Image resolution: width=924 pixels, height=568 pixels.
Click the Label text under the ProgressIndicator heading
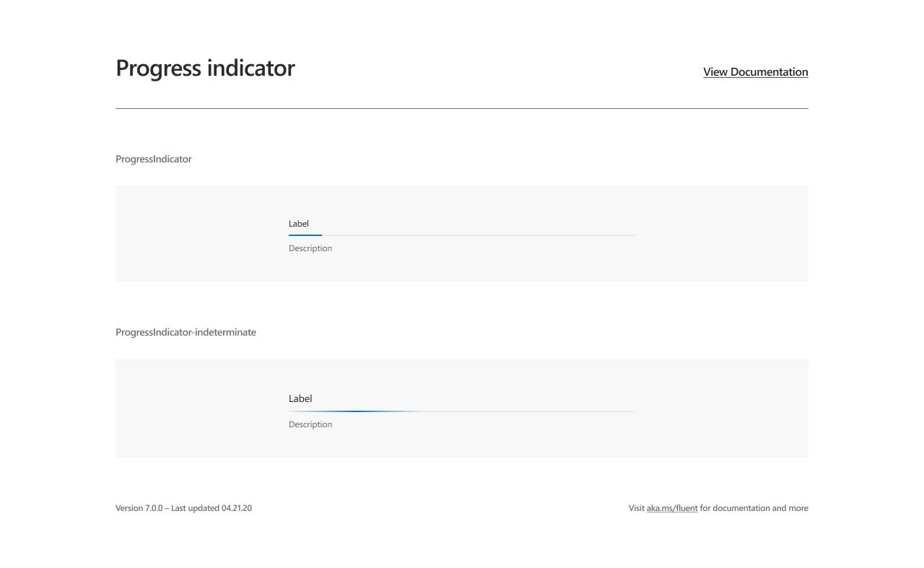(x=299, y=224)
